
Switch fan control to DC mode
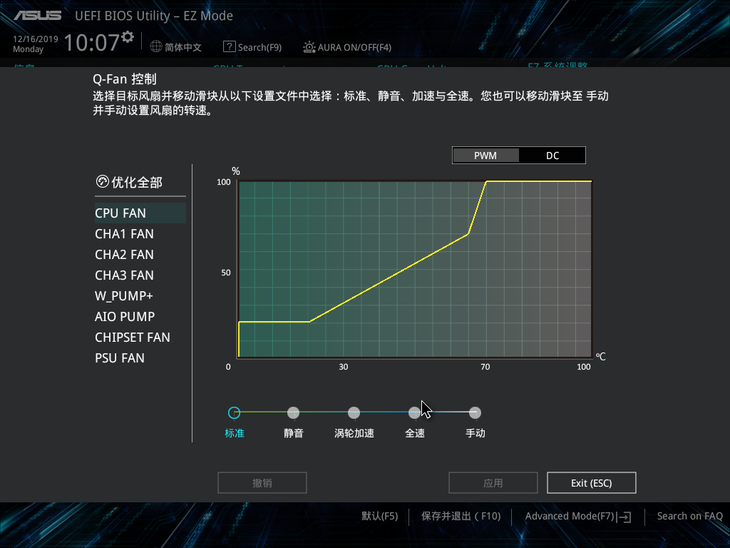pyautogui.click(x=552, y=156)
